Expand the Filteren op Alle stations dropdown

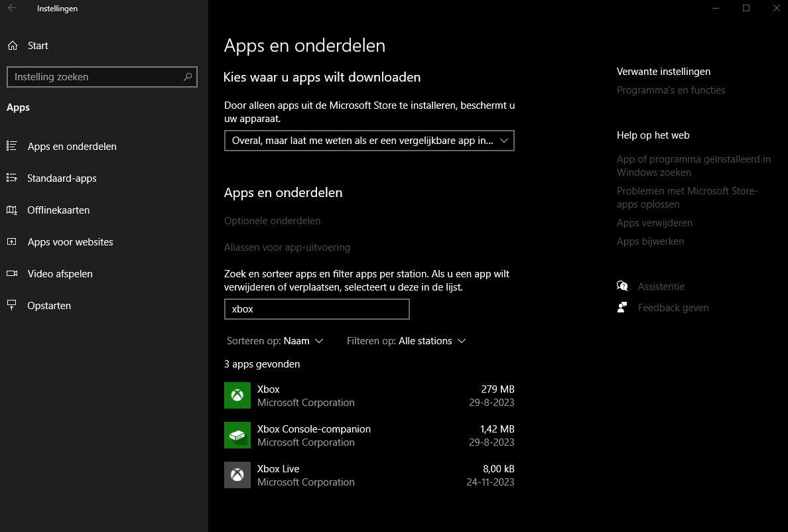pos(406,341)
